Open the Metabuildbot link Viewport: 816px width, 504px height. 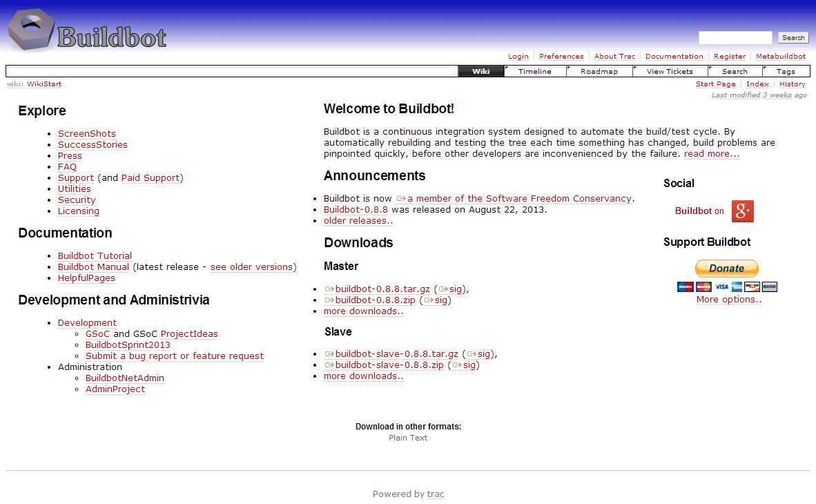coord(781,56)
